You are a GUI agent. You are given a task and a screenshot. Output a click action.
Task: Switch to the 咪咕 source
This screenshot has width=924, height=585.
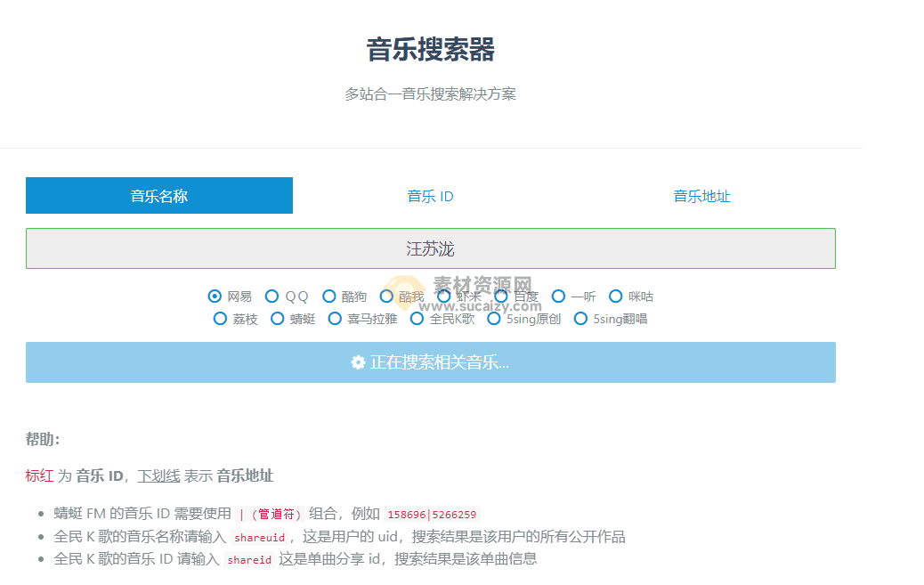tap(616, 296)
